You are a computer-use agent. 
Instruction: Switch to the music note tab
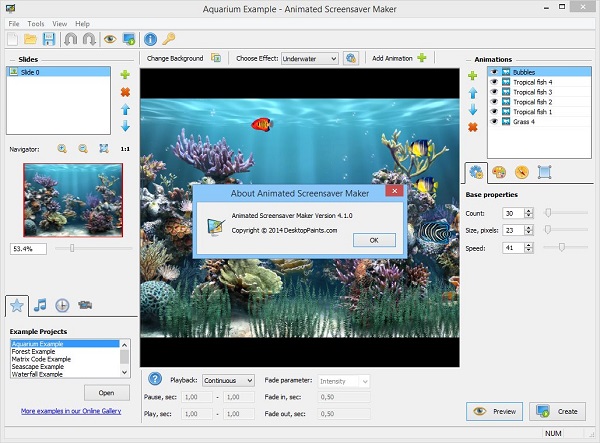(x=40, y=305)
